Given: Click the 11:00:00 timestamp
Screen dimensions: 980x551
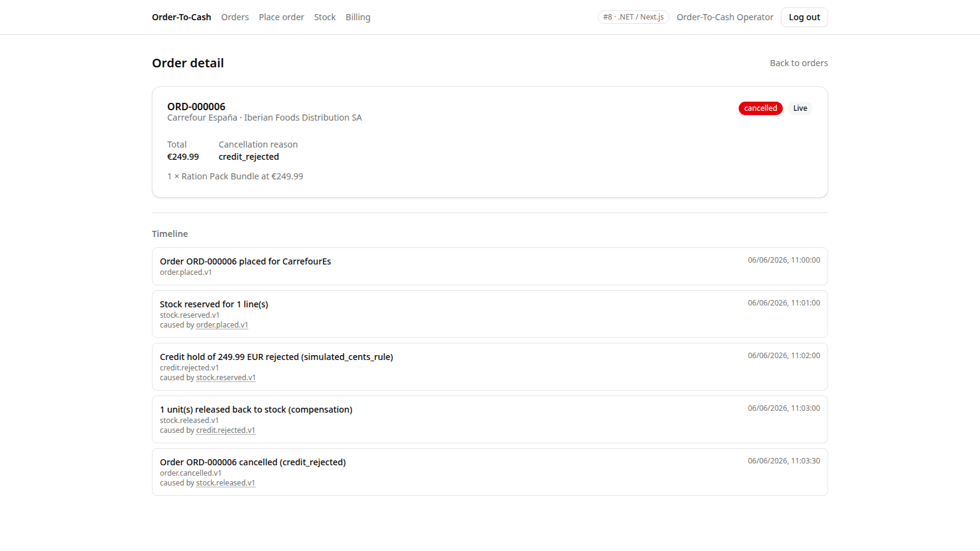Looking at the screenshot, I should click(x=784, y=260).
